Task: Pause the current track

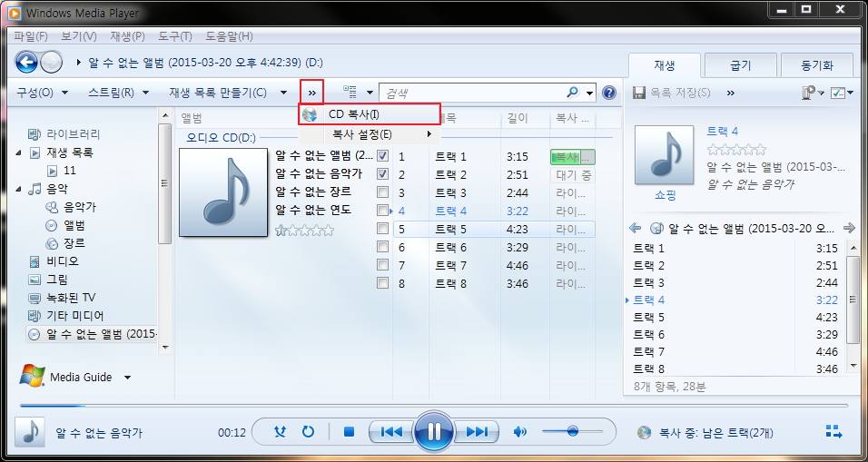Action: click(x=434, y=431)
